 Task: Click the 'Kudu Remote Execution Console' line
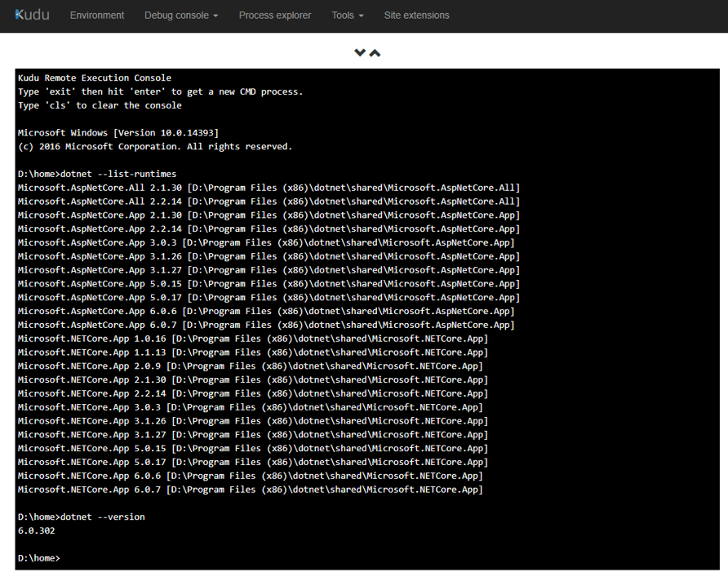click(x=95, y=78)
